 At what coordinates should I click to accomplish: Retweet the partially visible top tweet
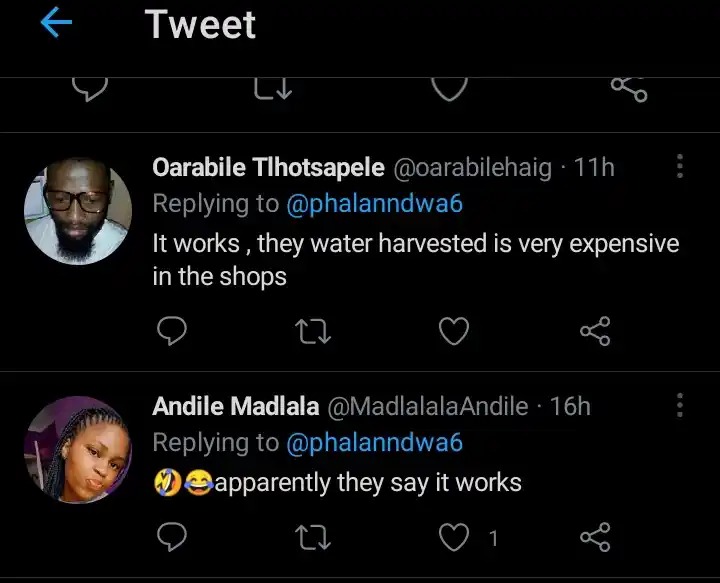point(272,90)
